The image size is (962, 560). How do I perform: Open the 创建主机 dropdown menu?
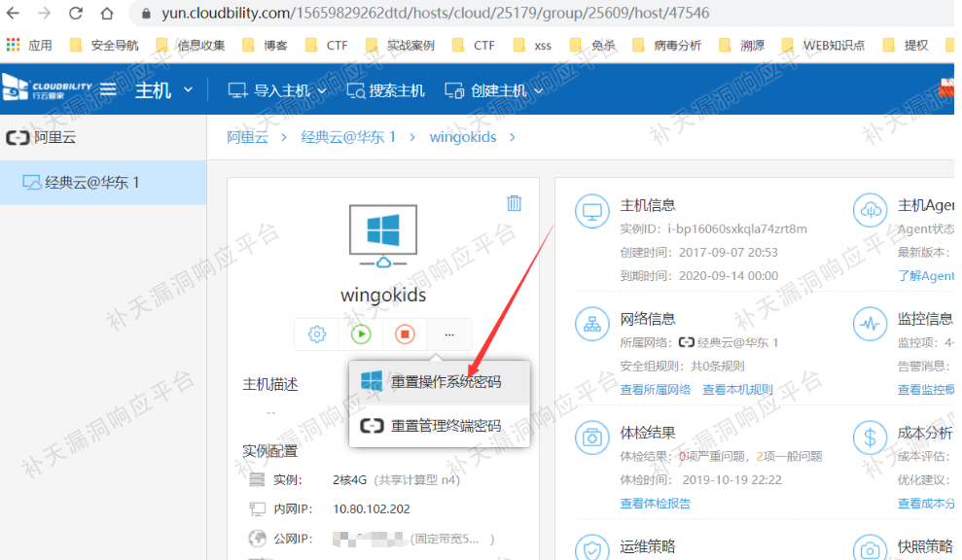494,90
